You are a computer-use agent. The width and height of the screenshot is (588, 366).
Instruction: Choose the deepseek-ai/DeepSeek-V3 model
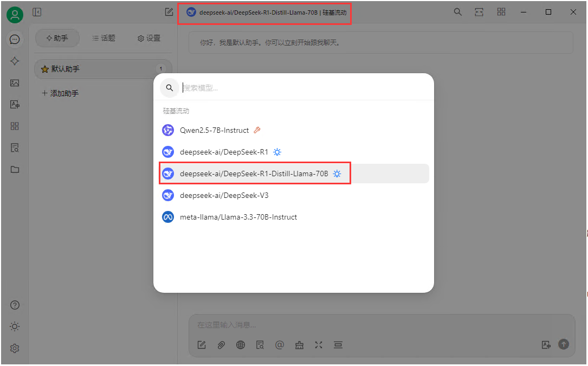point(294,195)
